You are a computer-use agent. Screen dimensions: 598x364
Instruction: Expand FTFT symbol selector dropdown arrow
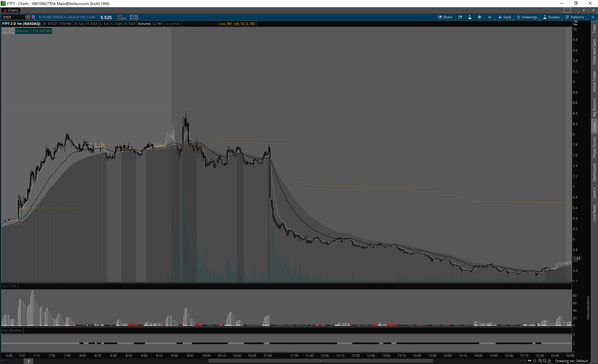(x=28, y=17)
